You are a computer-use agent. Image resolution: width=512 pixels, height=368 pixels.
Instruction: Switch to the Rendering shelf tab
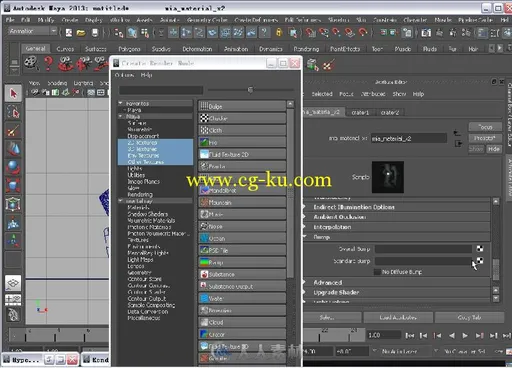[306, 49]
